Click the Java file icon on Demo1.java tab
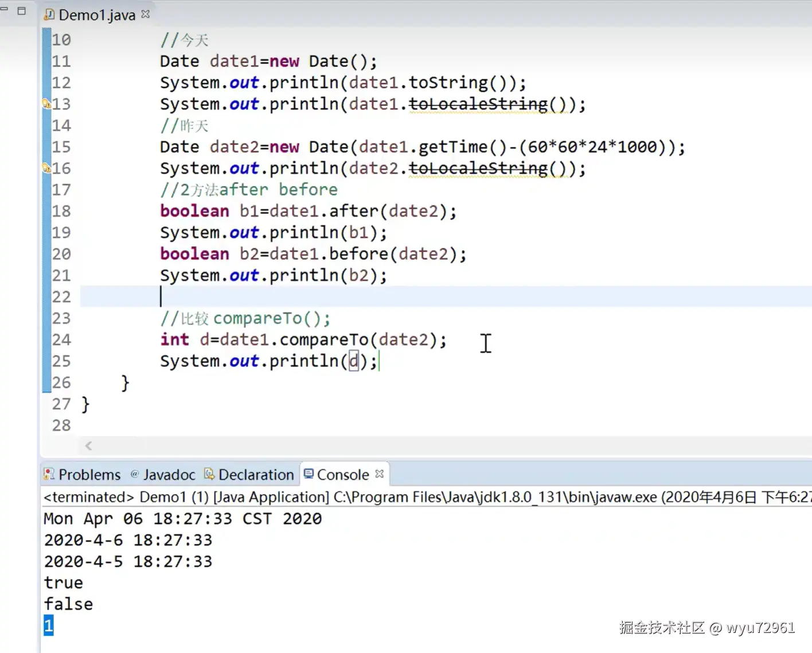This screenshot has width=812, height=653. point(50,14)
